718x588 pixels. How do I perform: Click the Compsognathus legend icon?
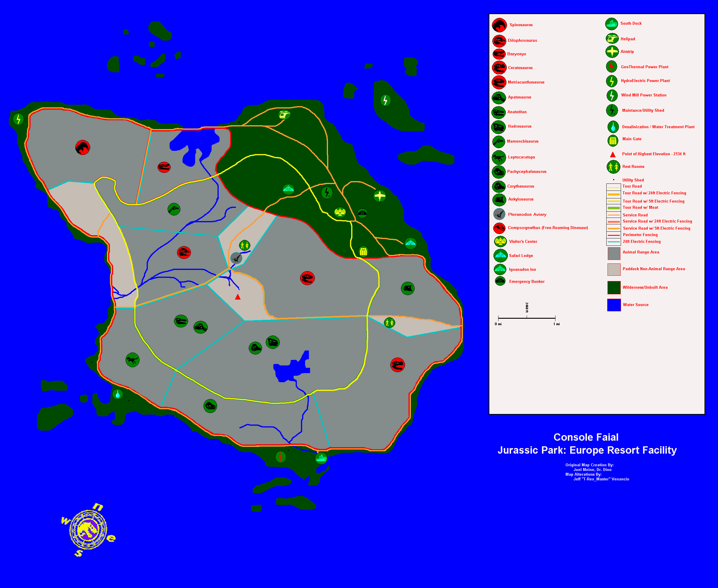(499, 228)
